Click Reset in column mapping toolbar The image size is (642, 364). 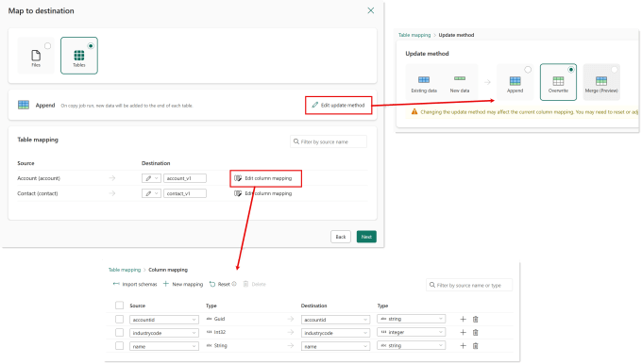pyautogui.click(x=220, y=284)
